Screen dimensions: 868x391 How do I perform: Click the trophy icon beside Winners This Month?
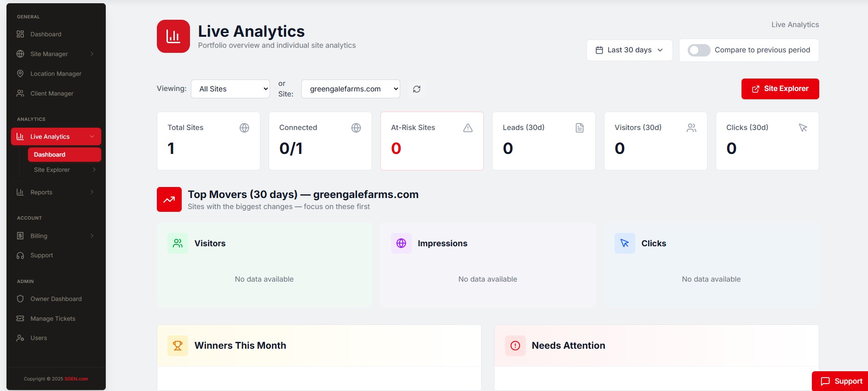pyautogui.click(x=178, y=346)
